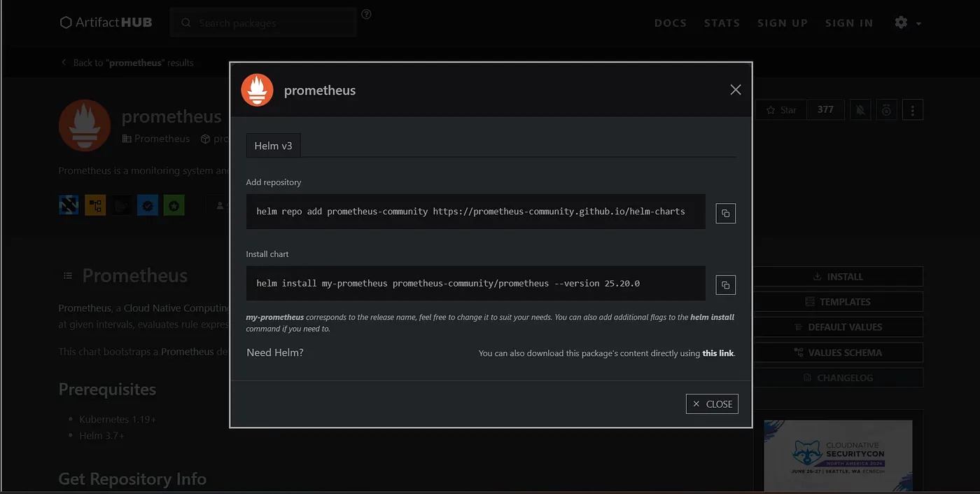Click the yellow values schema badge icon

click(95, 205)
